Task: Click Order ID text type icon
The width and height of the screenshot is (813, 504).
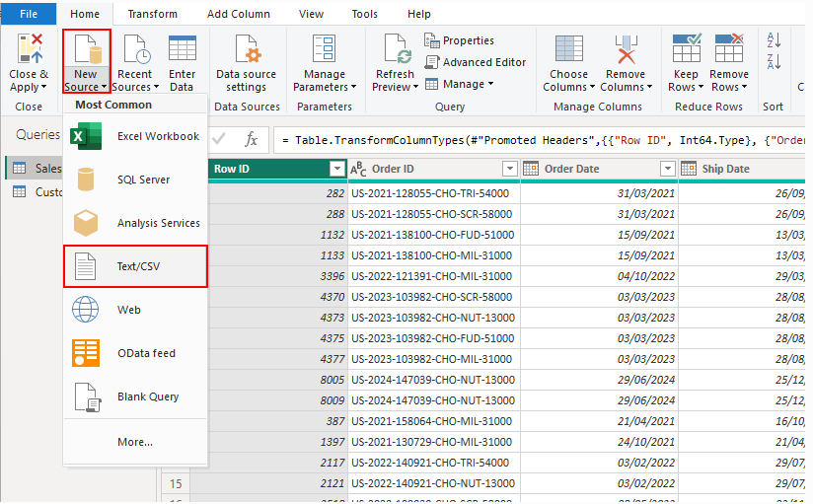Action: pyautogui.click(x=358, y=169)
